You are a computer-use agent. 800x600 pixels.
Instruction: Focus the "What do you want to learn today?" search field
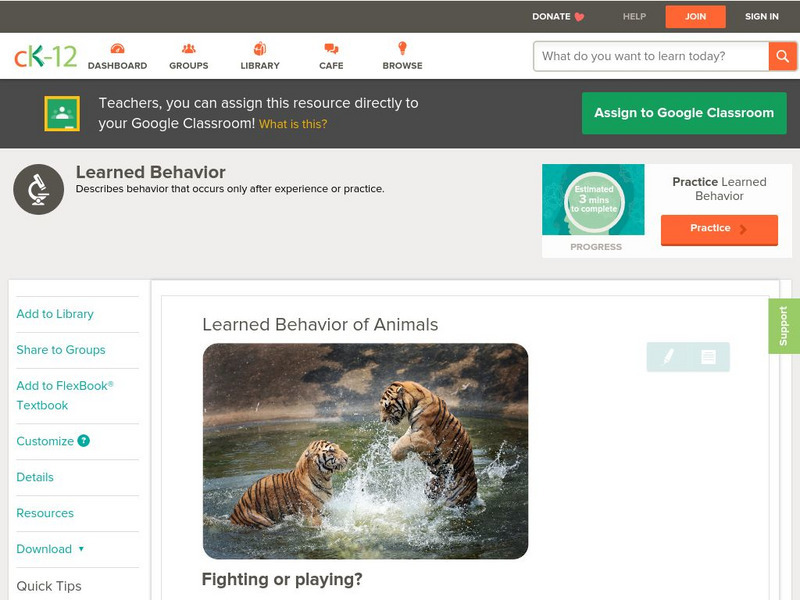651,56
